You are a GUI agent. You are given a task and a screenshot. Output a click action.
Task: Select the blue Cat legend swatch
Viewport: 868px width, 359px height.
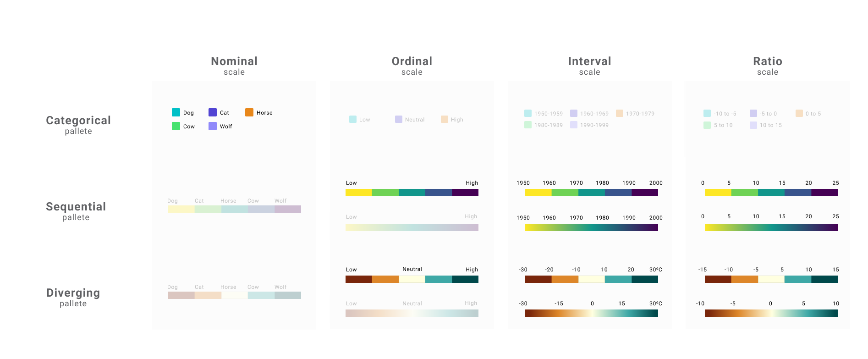tap(213, 112)
